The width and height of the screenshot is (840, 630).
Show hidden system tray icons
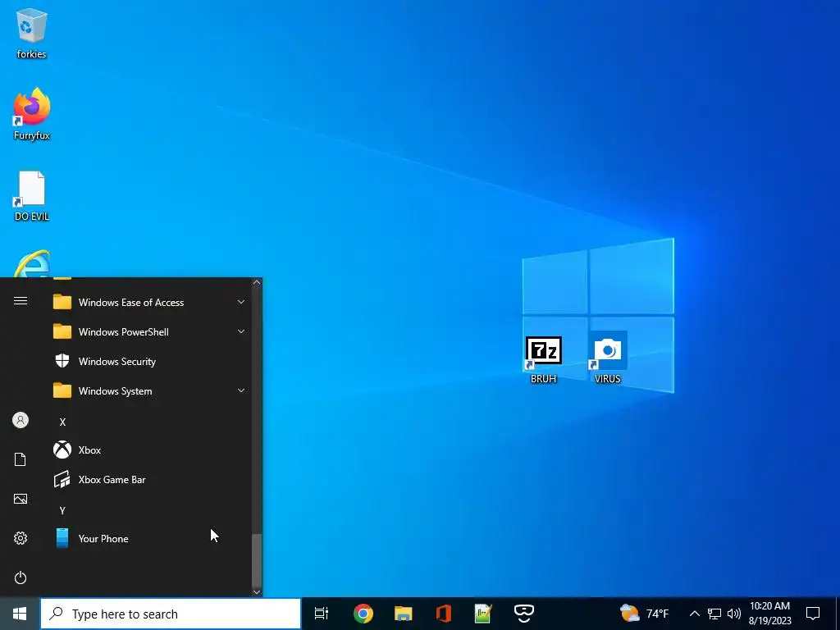[x=694, y=614]
